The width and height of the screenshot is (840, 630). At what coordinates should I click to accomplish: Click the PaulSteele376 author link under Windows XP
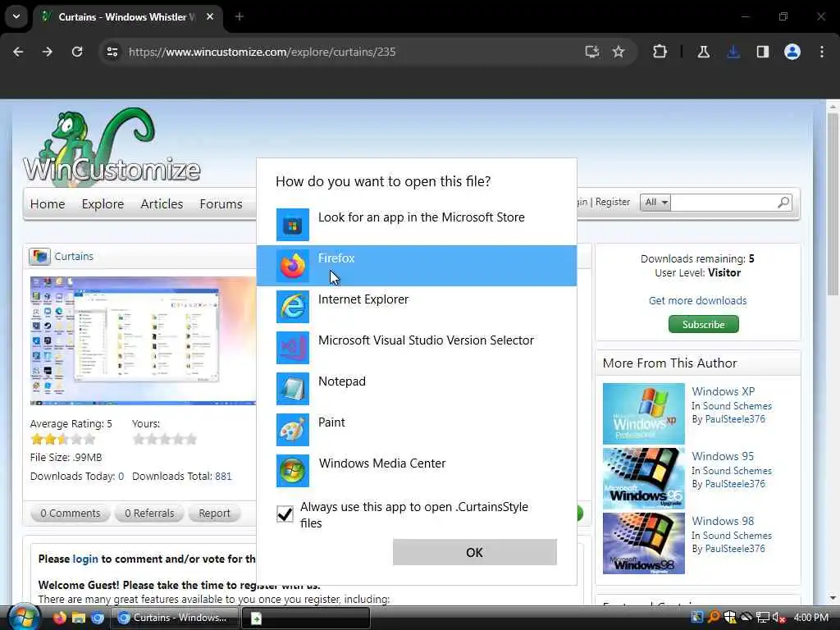point(735,419)
